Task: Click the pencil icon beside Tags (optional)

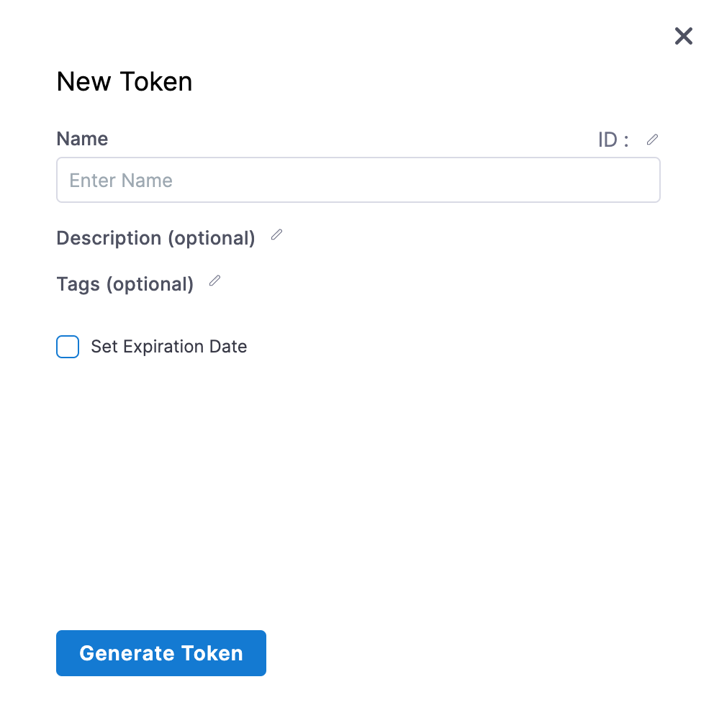Action: 214,281
